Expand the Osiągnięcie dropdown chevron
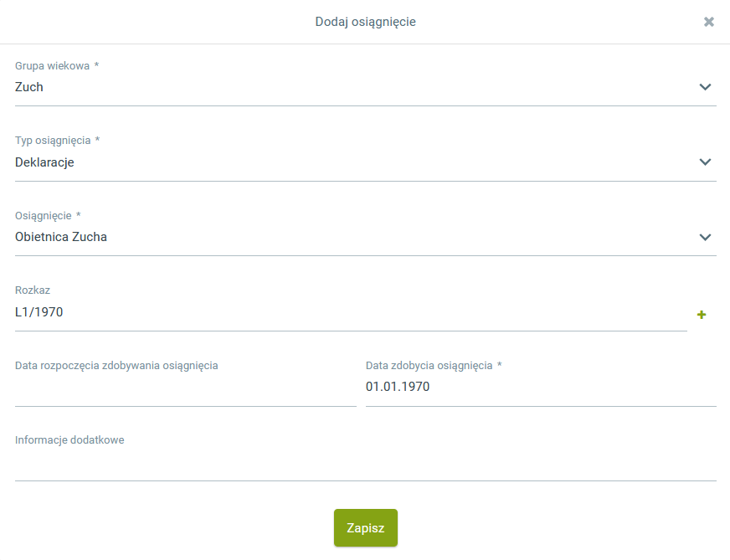Screen dimensions: 730x560 pyautogui.click(x=705, y=237)
